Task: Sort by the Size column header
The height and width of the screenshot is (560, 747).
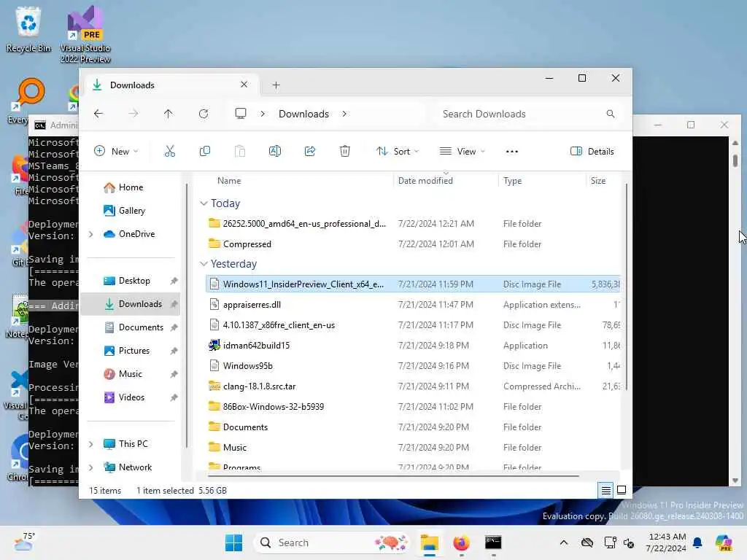Action: tap(598, 181)
